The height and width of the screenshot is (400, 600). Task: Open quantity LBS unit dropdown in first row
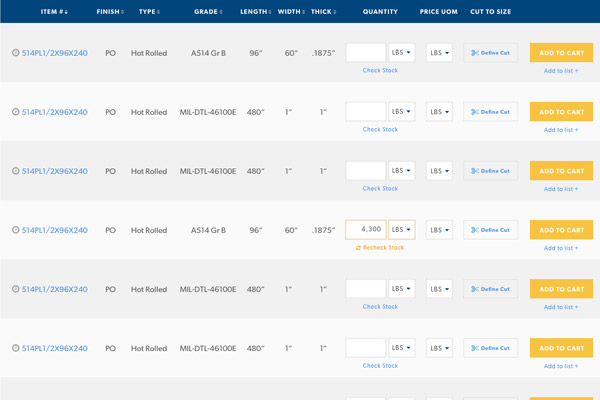401,52
